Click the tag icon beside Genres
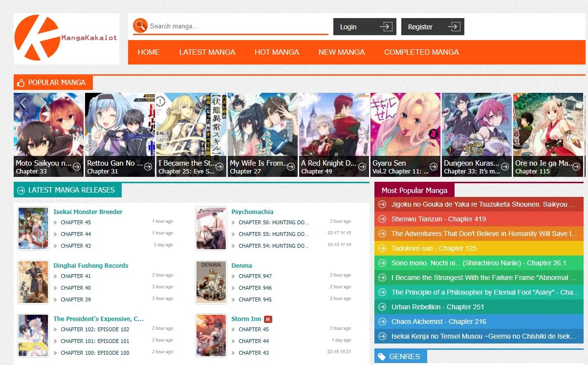 (382, 356)
